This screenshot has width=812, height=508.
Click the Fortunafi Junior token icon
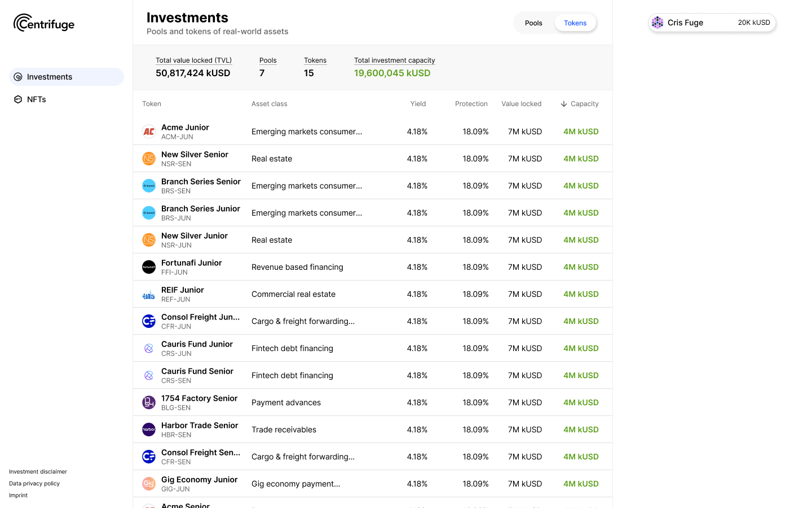point(149,267)
